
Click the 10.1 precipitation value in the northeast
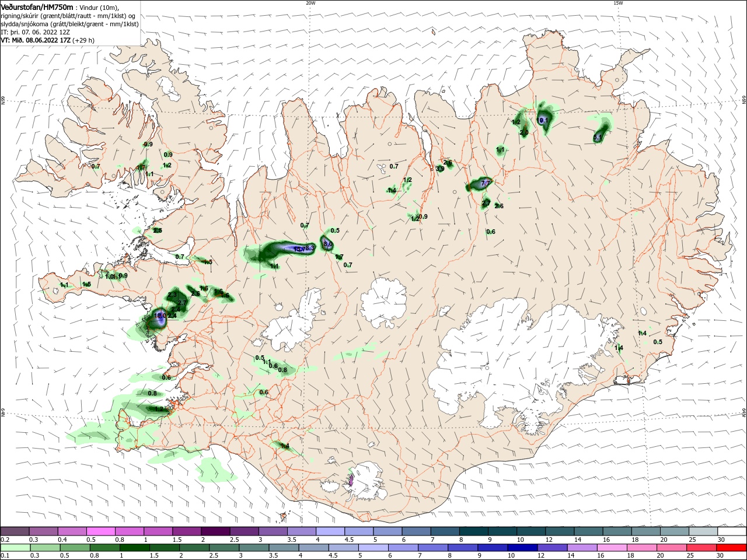click(543, 120)
